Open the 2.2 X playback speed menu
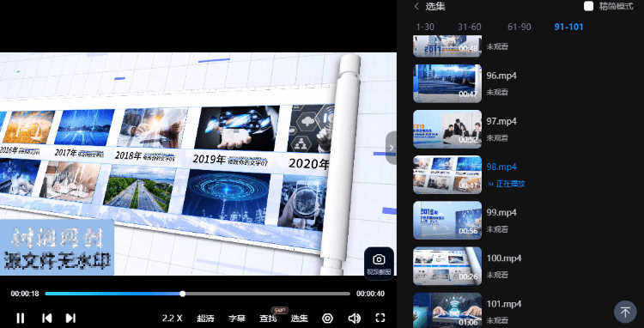The height and width of the screenshot is (328, 644). pos(172,319)
